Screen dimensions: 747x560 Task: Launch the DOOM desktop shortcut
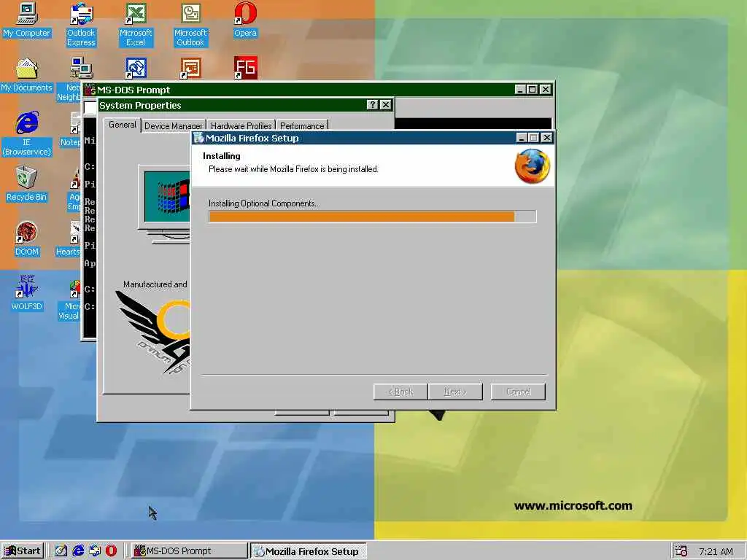click(27, 238)
